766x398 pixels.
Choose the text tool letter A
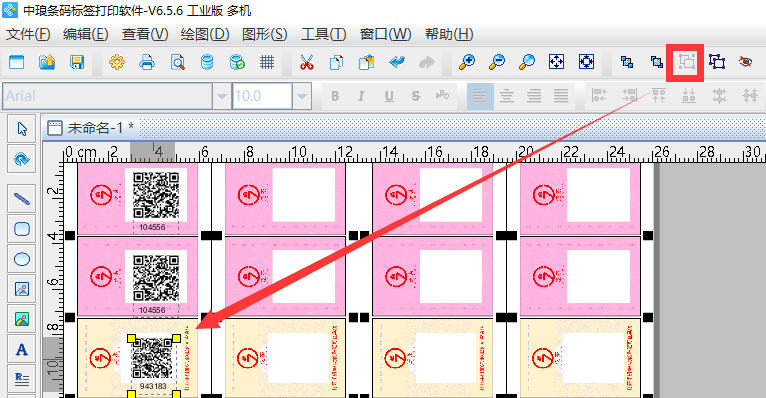point(21,350)
